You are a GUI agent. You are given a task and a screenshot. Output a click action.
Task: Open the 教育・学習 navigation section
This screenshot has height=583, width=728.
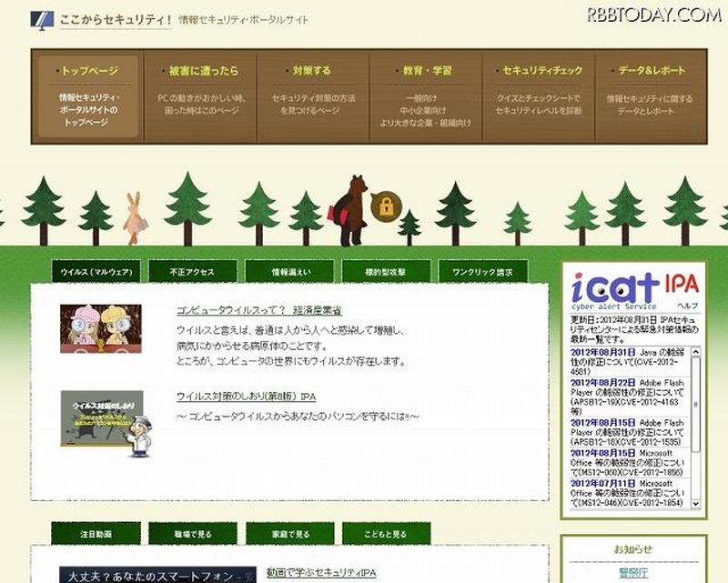[x=426, y=70]
